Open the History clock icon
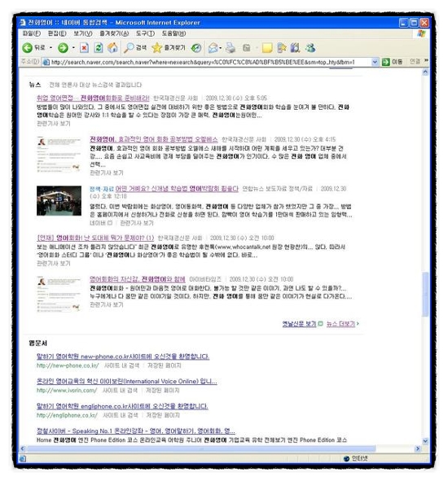Image resolution: width=448 pixels, height=481 pixels. [x=196, y=47]
